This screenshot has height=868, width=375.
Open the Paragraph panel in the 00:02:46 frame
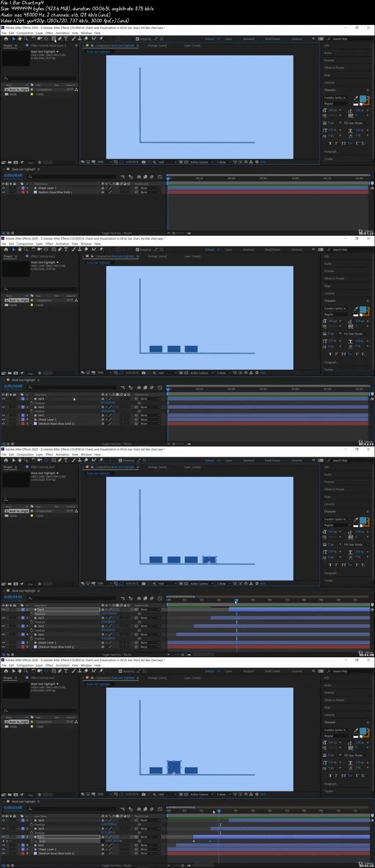pyautogui.click(x=330, y=362)
